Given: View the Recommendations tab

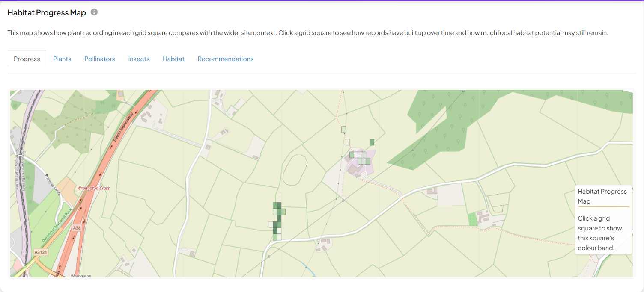Looking at the screenshot, I should point(226,59).
